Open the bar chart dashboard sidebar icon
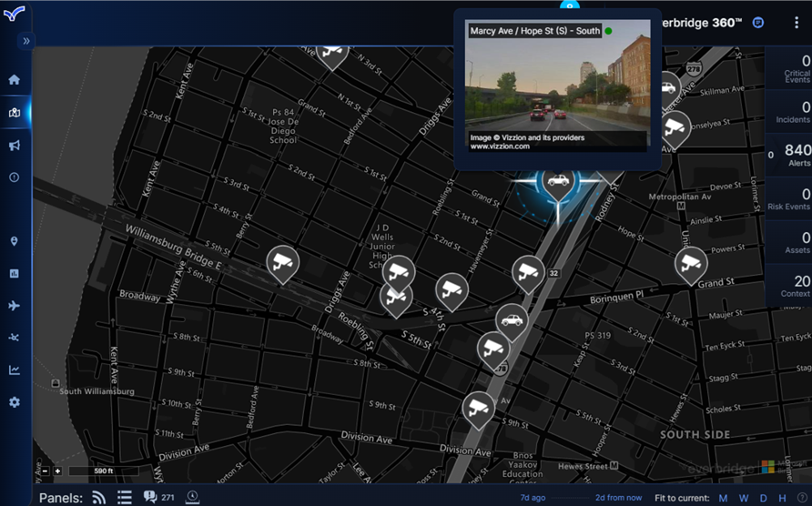 click(x=14, y=273)
